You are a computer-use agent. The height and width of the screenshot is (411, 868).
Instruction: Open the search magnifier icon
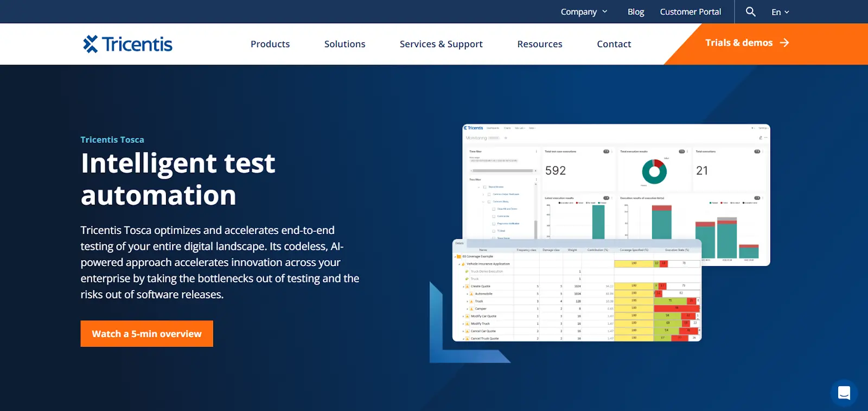pyautogui.click(x=750, y=11)
